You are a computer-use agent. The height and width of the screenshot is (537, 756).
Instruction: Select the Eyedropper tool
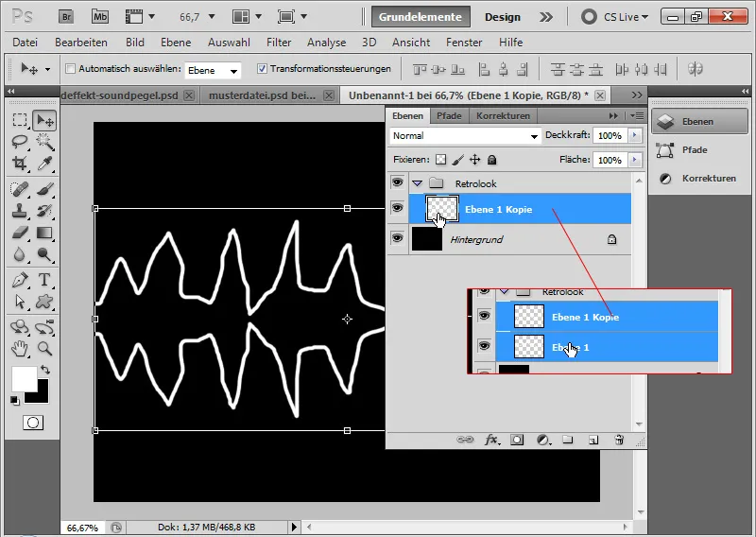tap(44, 163)
